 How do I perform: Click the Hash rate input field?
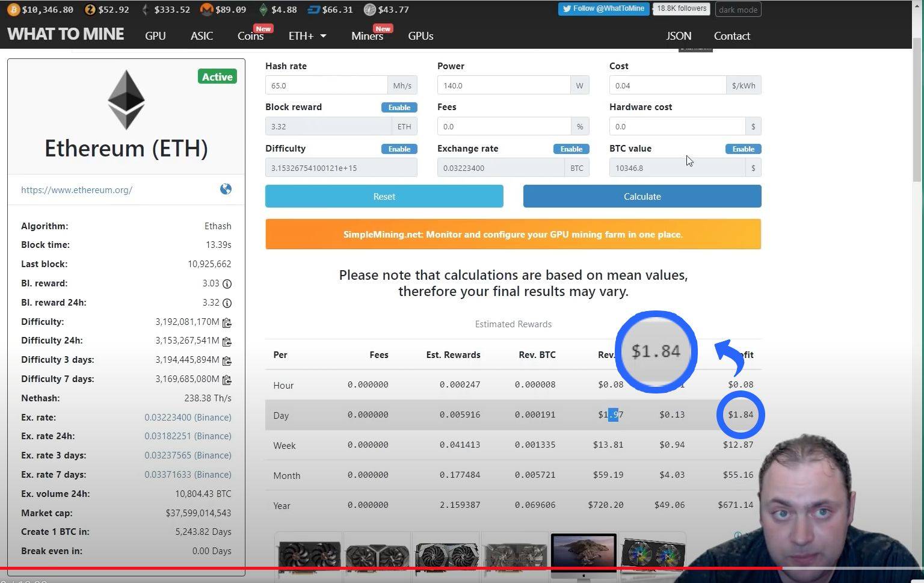[326, 85]
